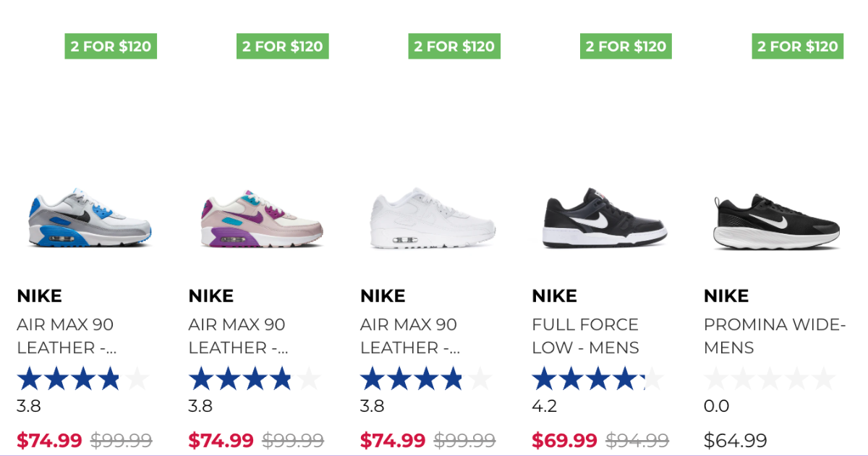
Task: Click the 3.8 rating under the purple Air Max
Action: 196,406
